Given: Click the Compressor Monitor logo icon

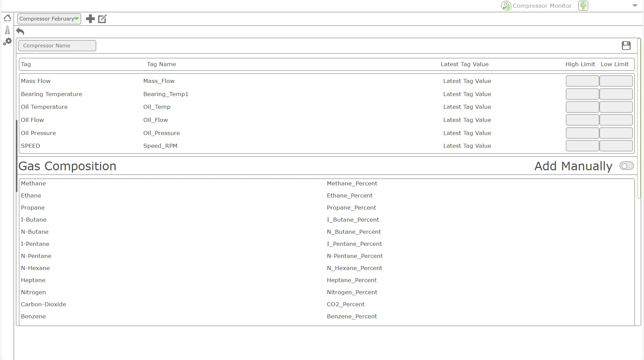Looking at the screenshot, I should [506, 6].
